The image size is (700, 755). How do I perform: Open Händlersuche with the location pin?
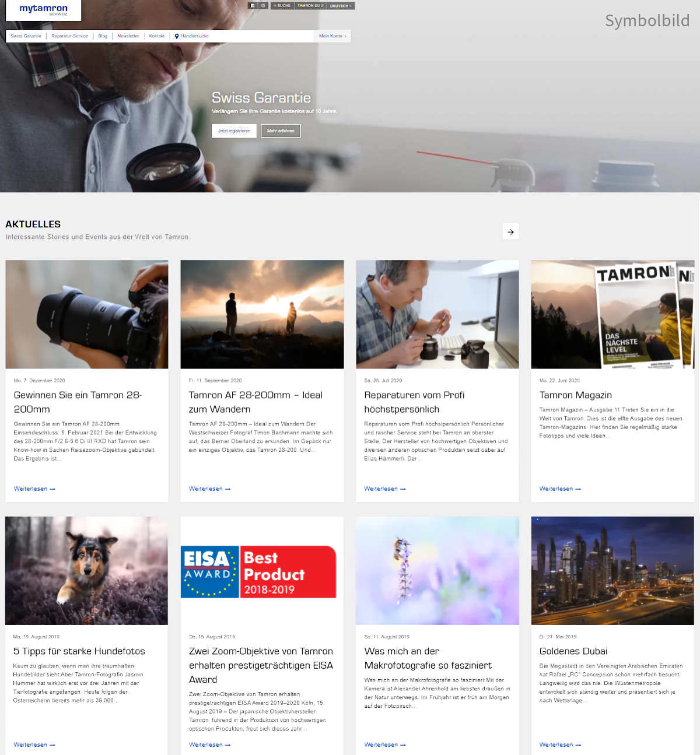coord(192,36)
